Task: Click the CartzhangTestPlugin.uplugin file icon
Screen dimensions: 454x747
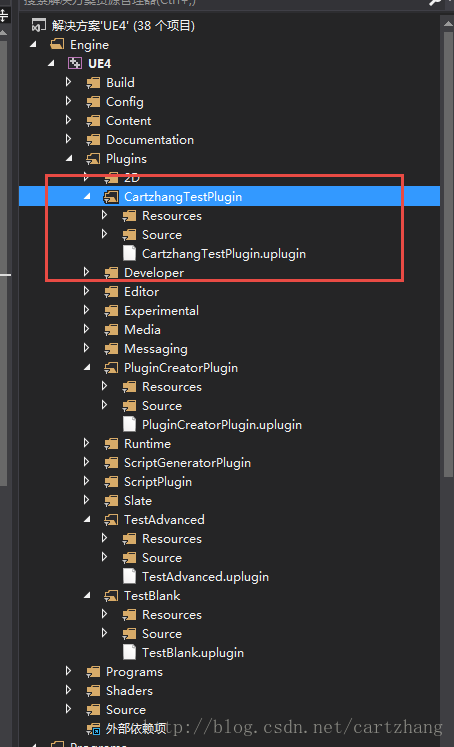Action: click(x=129, y=253)
